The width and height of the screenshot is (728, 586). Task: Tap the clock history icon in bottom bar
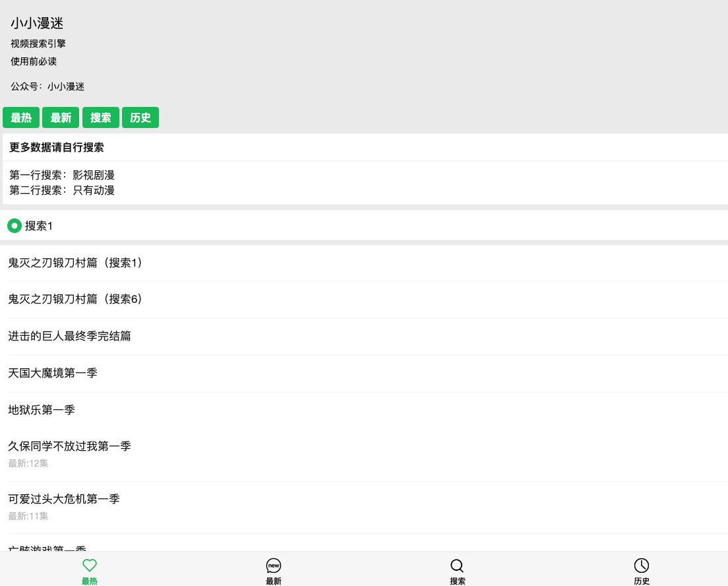(642, 565)
